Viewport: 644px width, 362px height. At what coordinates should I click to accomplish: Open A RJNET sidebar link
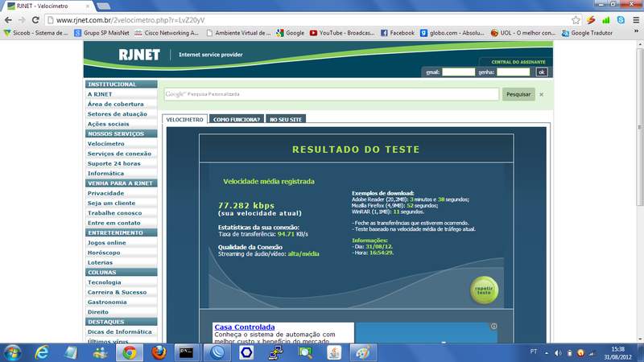click(x=100, y=94)
